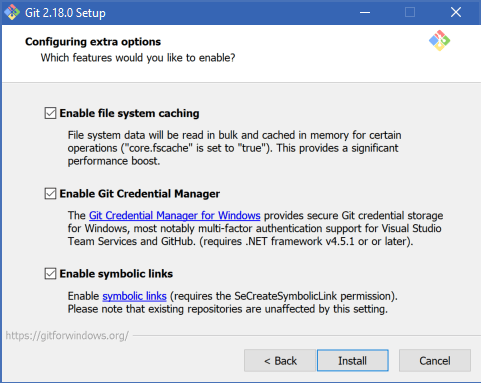Viewport: 481px width, 383px height.
Task: Go back with the < Back button
Action: point(280,361)
